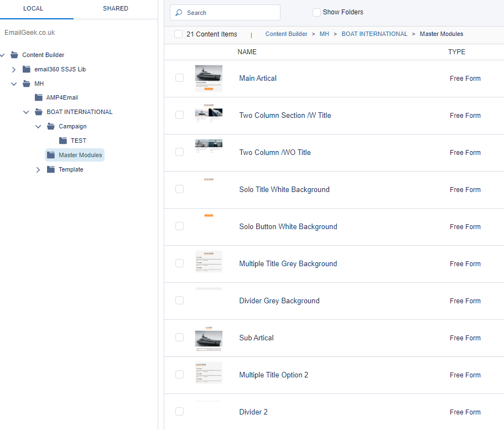The image size is (504, 430).
Task: Click the AMP4Email folder icon
Action: coord(38,97)
